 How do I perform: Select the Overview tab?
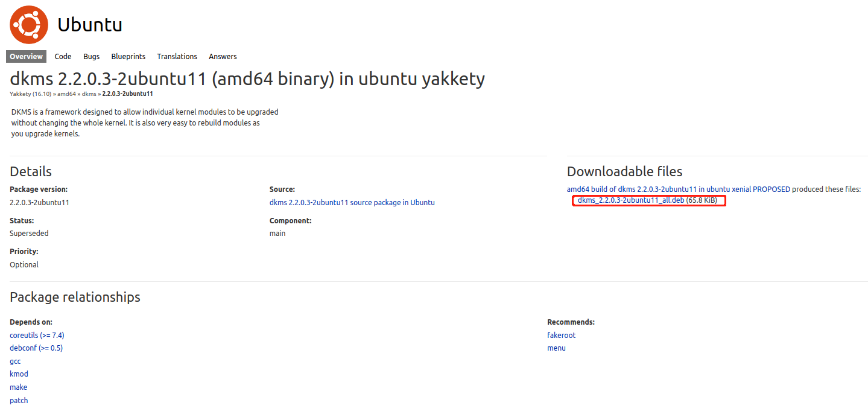point(27,56)
